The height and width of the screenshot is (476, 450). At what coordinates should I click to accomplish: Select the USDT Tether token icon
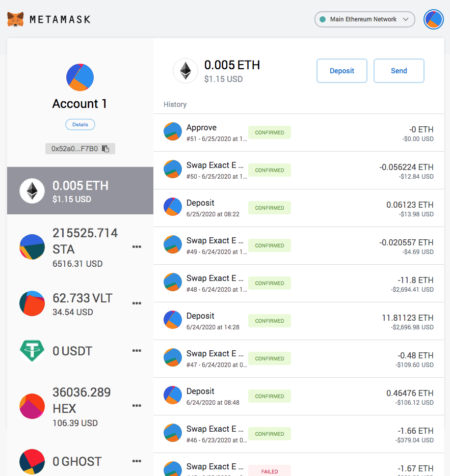click(x=32, y=351)
